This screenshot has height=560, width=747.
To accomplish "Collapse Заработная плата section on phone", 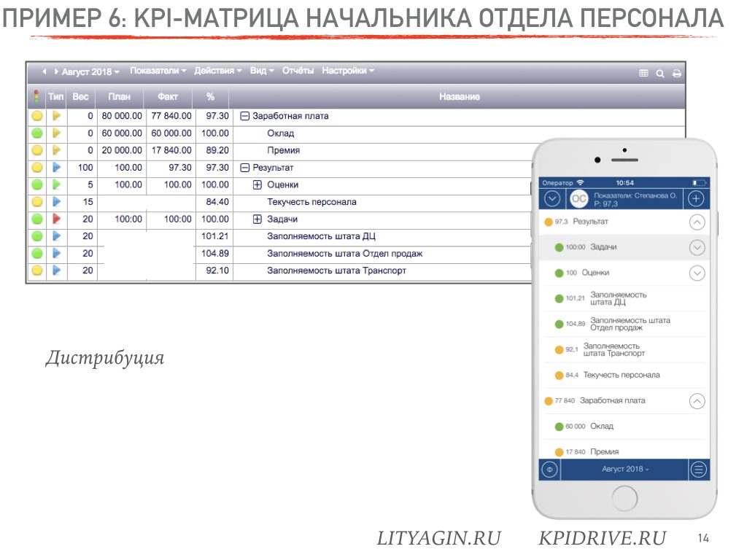I will 697,402.
